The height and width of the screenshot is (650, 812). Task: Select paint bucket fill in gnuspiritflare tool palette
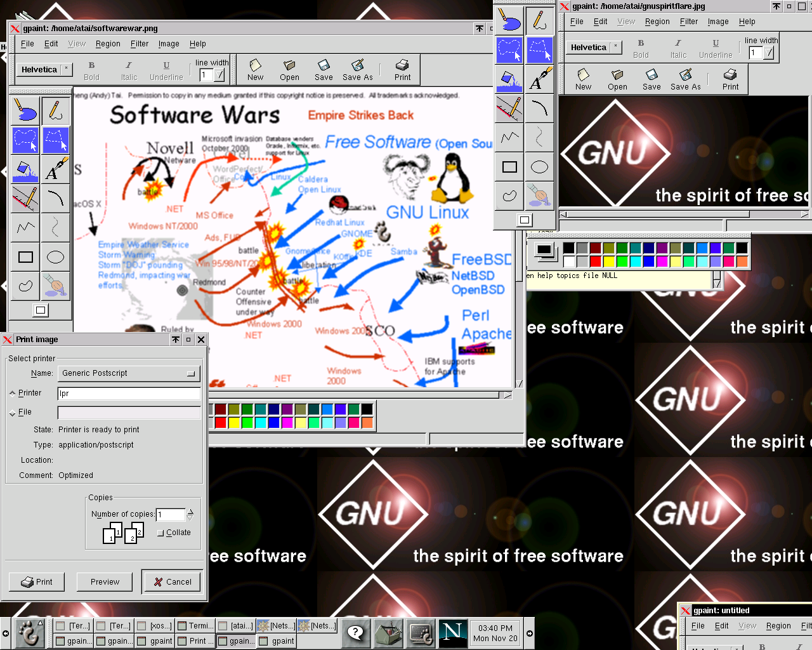(509, 79)
